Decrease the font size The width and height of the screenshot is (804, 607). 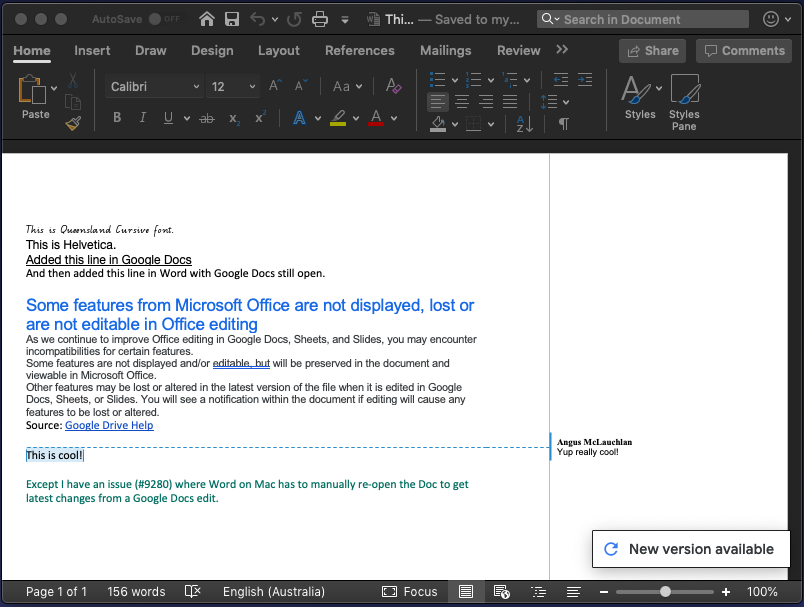(x=301, y=86)
